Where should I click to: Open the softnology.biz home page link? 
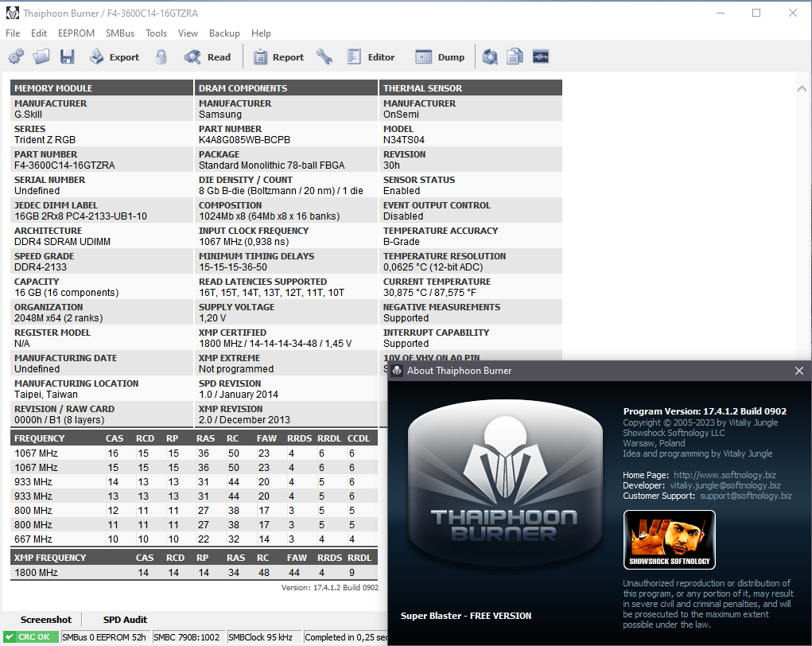tap(725, 475)
